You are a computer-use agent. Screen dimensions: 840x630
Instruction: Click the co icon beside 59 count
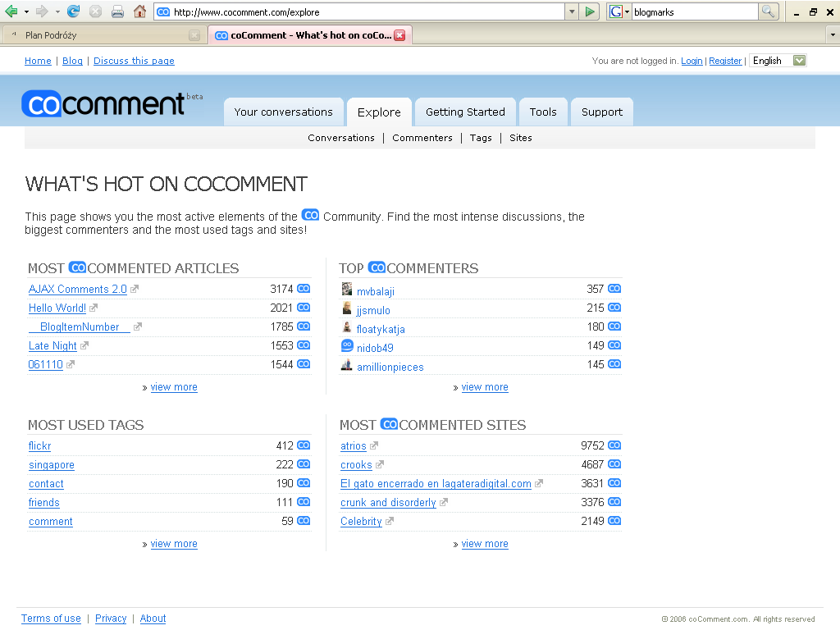pos(304,521)
